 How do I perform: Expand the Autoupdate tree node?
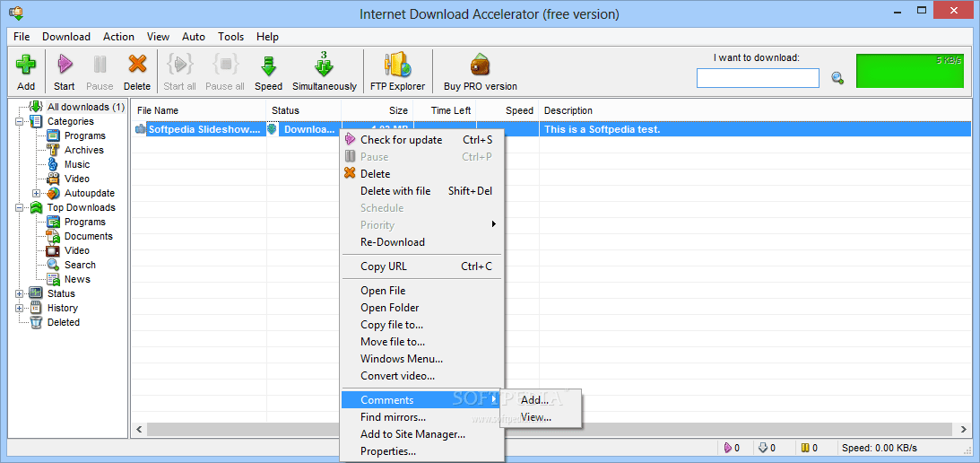(36, 193)
